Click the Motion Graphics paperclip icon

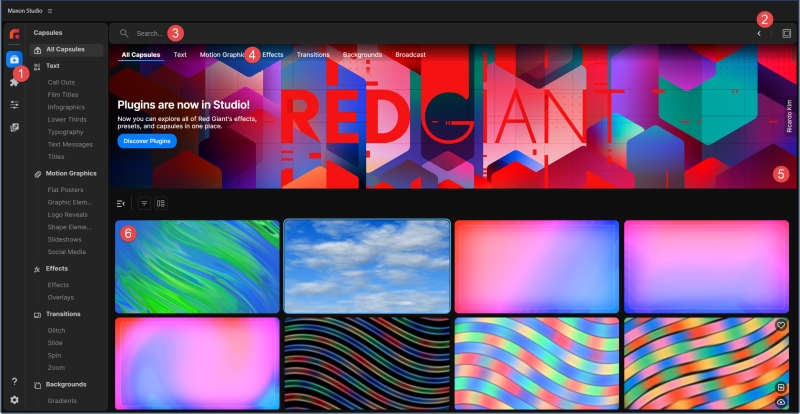click(37, 174)
